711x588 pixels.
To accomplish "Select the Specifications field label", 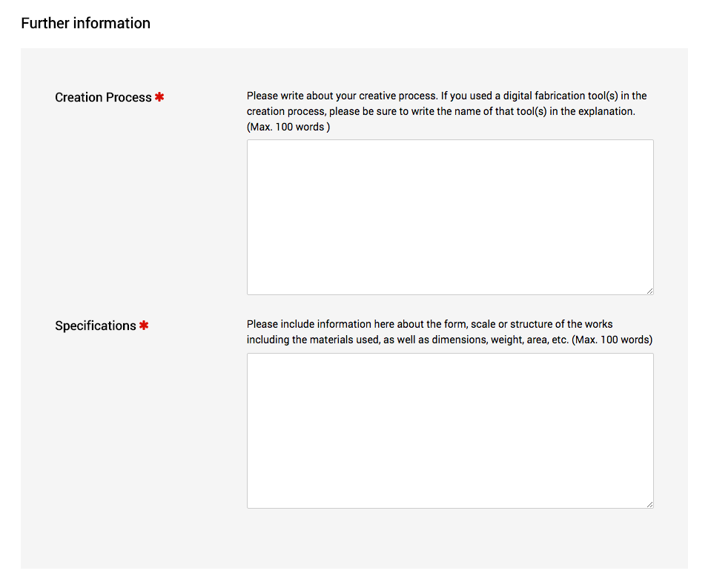I will pos(96,326).
